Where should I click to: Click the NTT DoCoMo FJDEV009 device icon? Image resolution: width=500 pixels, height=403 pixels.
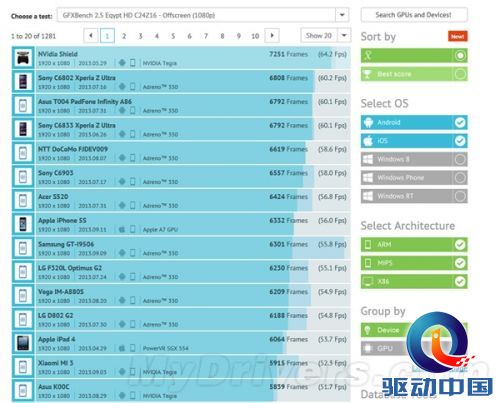point(23,153)
